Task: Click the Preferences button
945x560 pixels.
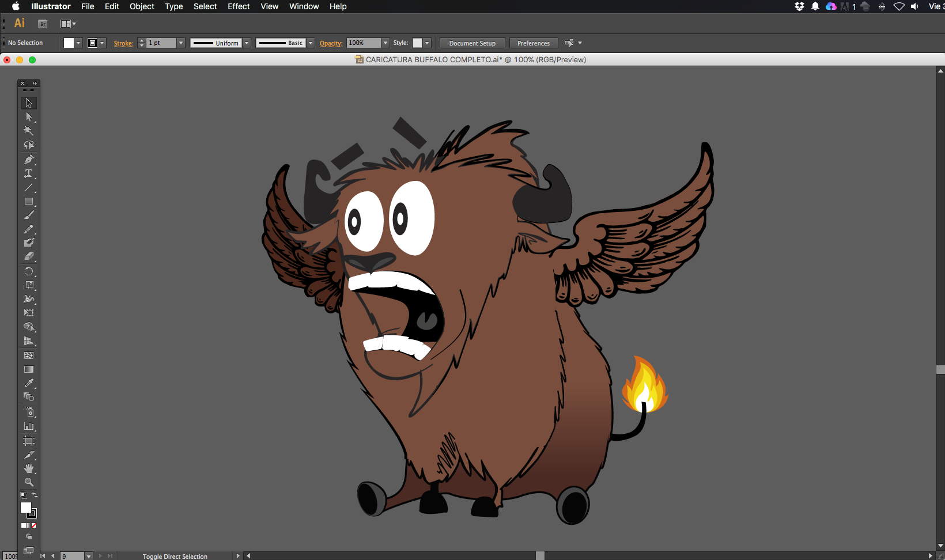Action: coord(533,43)
